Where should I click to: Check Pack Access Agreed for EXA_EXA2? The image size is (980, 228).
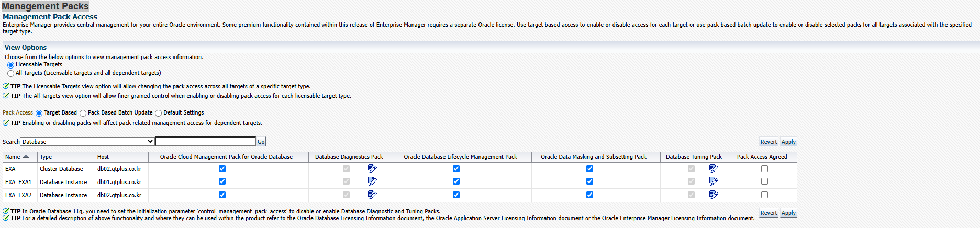(x=764, y=195)
